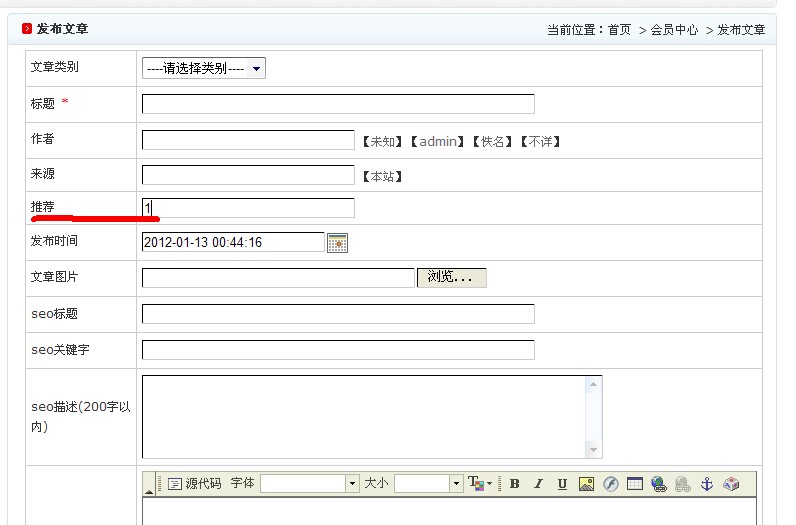The width and height of the screenshot is (796, 525).
Task: Click the 浏览... browse button
Action: [451, 277]
